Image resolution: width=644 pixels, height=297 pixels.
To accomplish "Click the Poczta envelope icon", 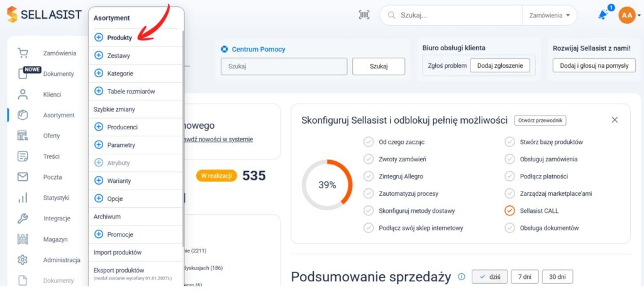I will pyautogui.click(x=23, y=177).
